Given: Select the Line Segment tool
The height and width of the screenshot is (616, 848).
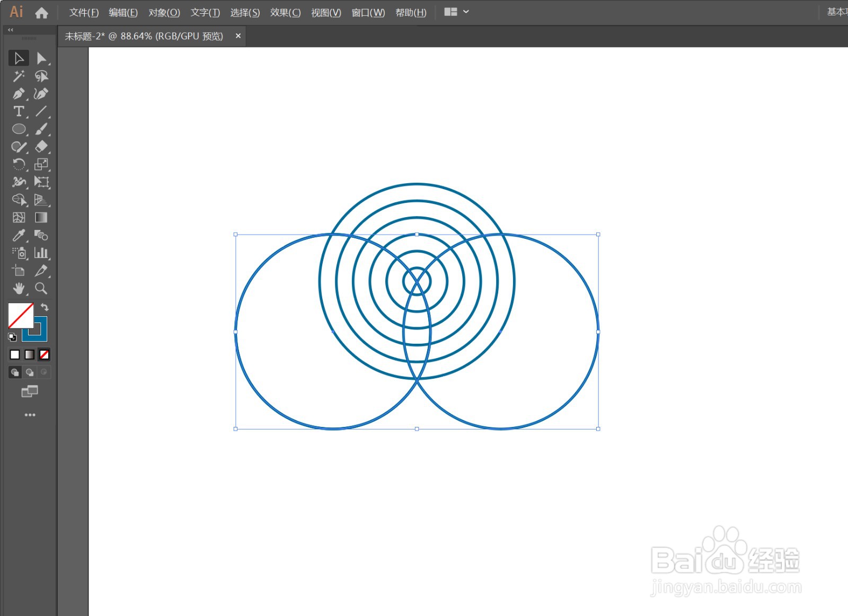Looking at the screenshot, I should (x=41, y=111).
